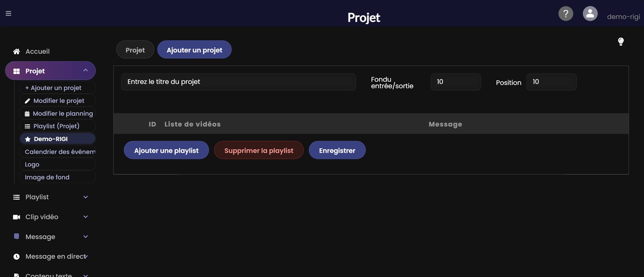Click the star icon next to Demo-RIGI

[x=28, y=139]
